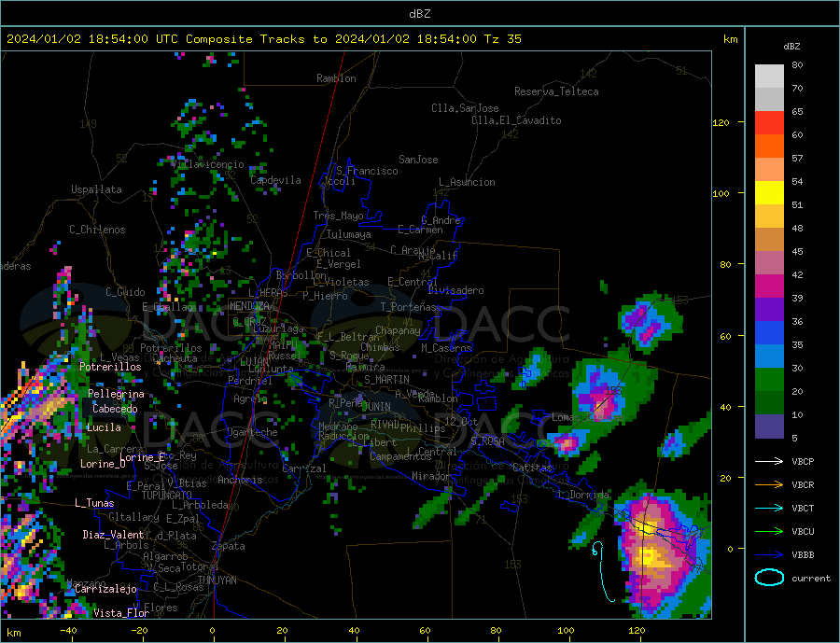
Task: Click the 120 tick on right km axis
Action: [x=721, y=122]
